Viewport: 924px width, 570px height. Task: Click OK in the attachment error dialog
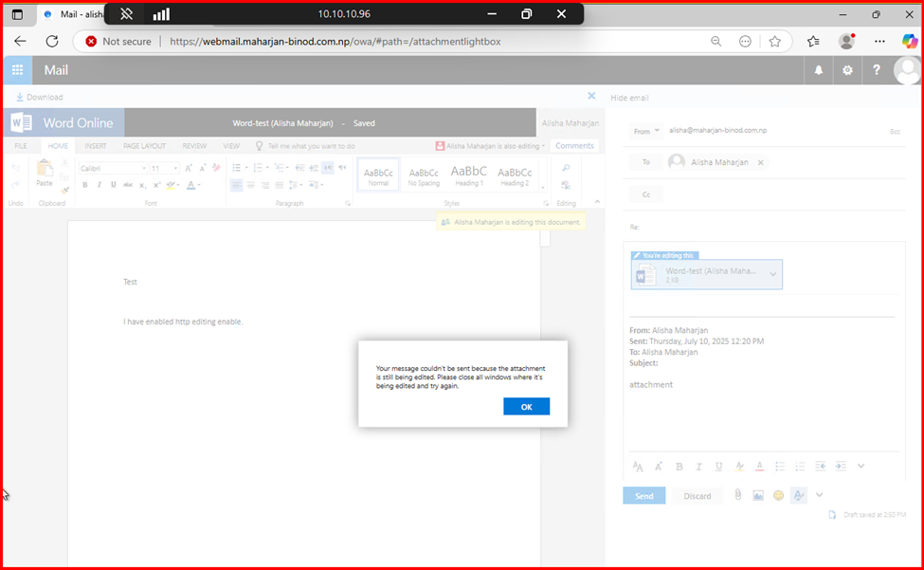coord(526,406)
